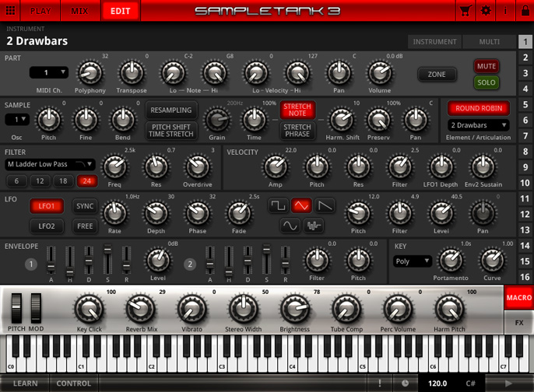Select the MULTI tab
Image resolution: width=534 pixels, height=392 pixels.
coord(490,41)
